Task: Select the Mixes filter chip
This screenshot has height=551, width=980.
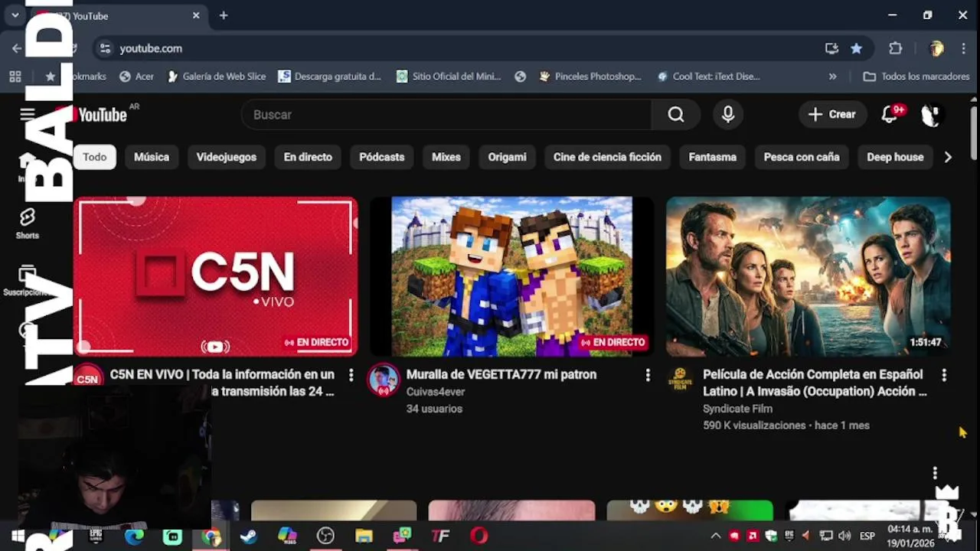Action: tap(446, 157)
